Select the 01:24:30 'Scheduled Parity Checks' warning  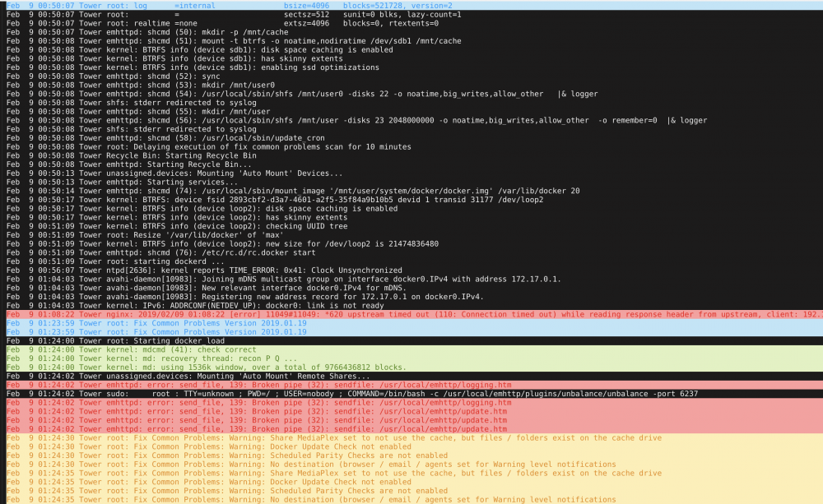pyautogui.click(x=227, y=455)
